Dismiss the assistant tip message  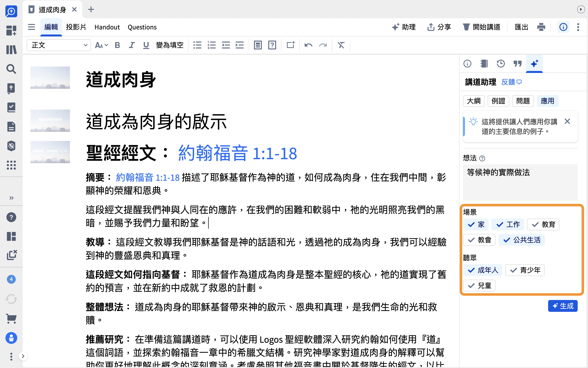567,121
